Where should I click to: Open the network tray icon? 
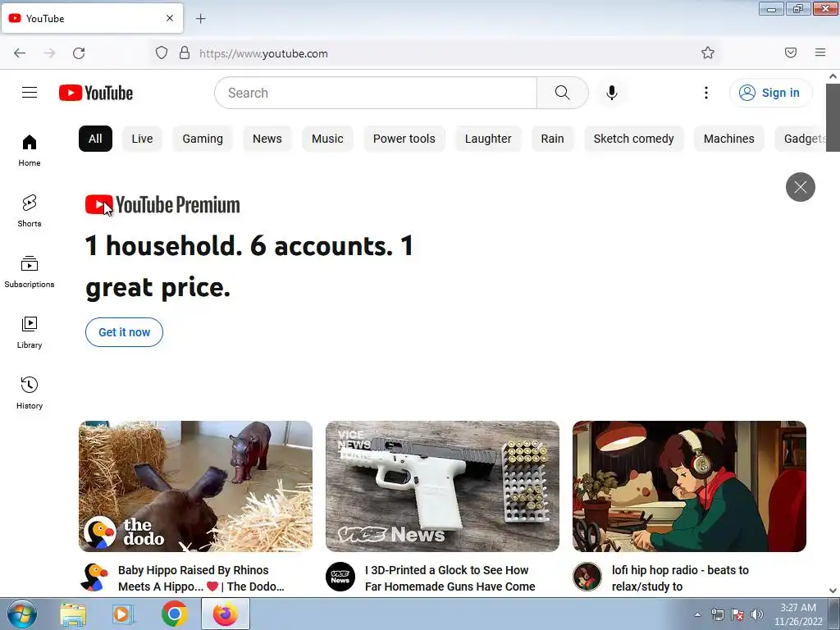point(717,614)
